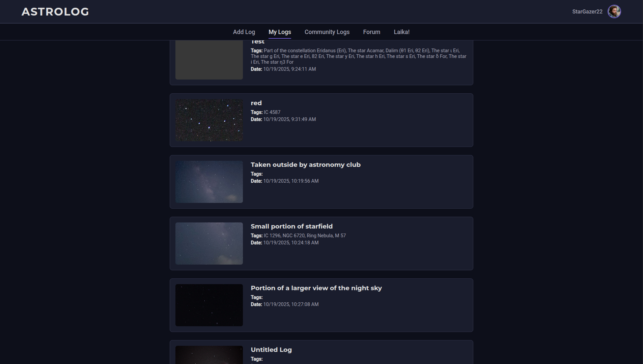Click the date 10/19/2025, 10:27:08 AM

pyautogui.click(x=291, y=304)
